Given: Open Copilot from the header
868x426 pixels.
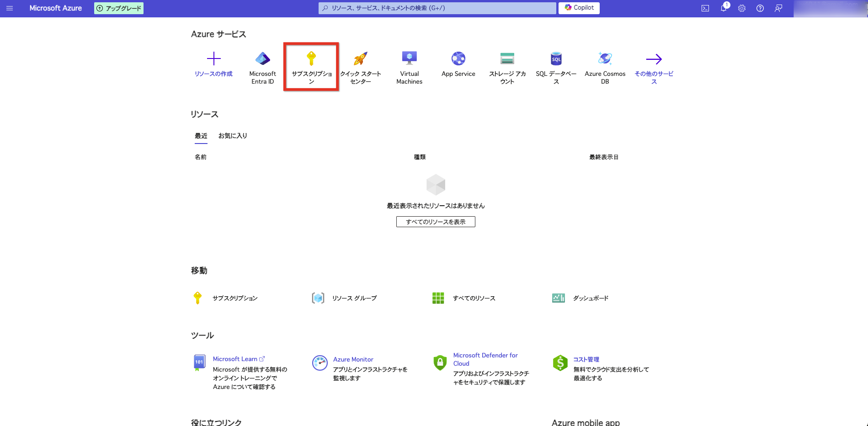Looking at the screenshot, I should (x=579, y=8).
